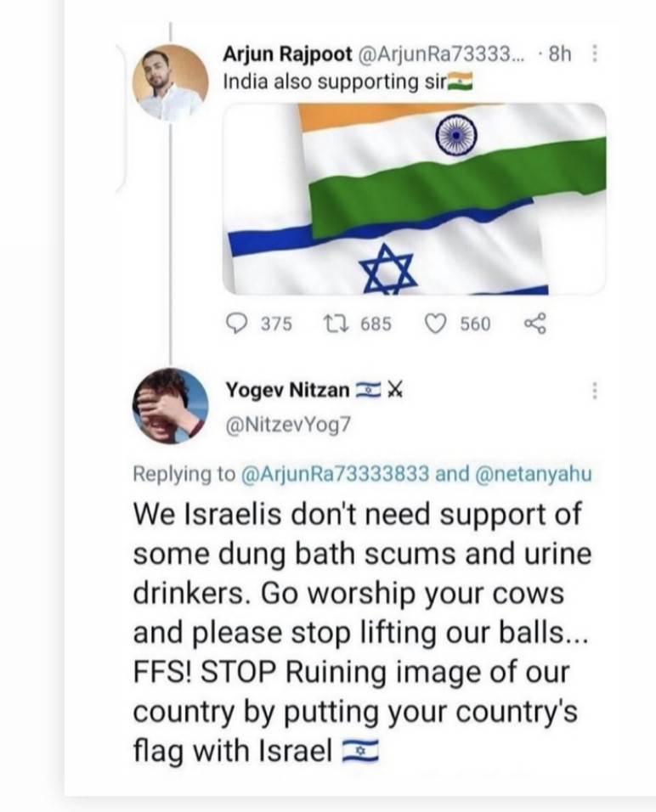This screenshot has height=812, width=656.
Task: Click the @NitzevYog7 handle
Action: (x=287, y=426)
